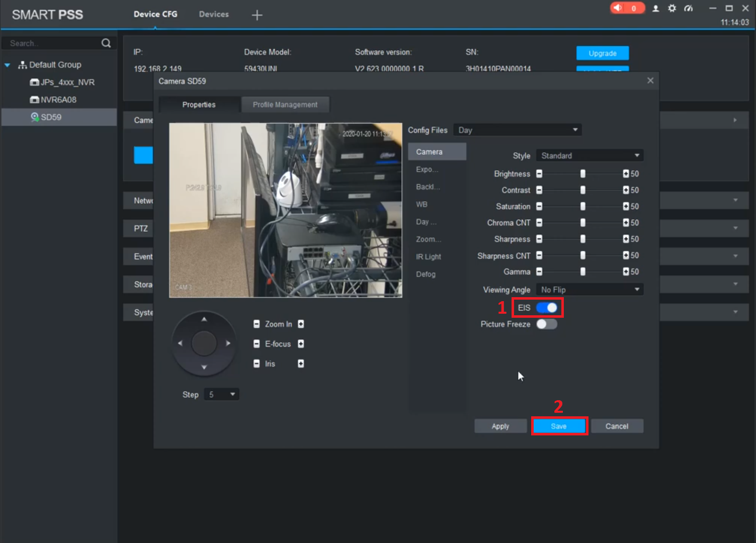Screen dimensions: 756x543
Task: Click the search magnifier icon
Action: click(x=106, y=43)
